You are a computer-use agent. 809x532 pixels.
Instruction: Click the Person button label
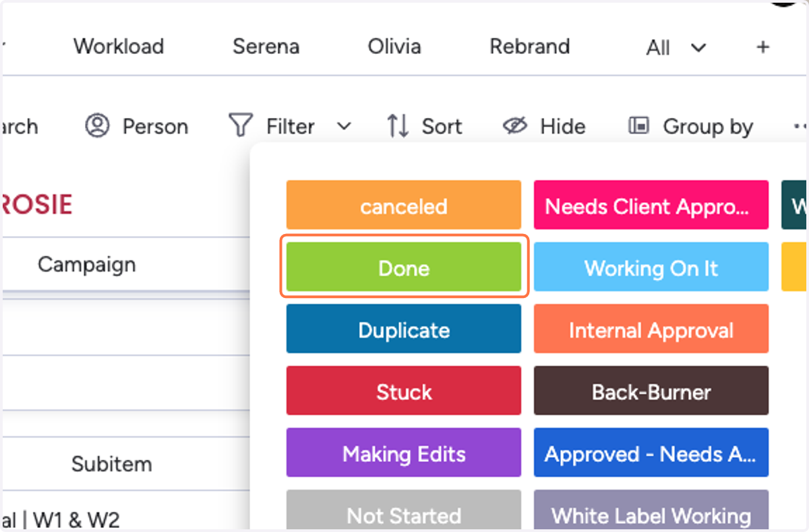click(155, 126)
